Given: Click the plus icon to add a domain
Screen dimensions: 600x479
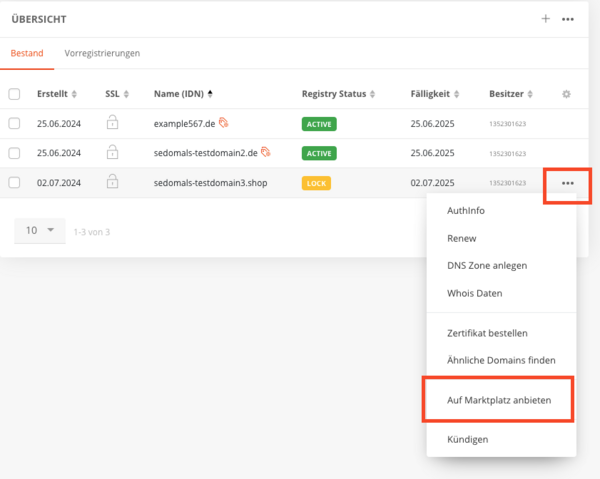Looking at the screenshot, I should (545, 19).
